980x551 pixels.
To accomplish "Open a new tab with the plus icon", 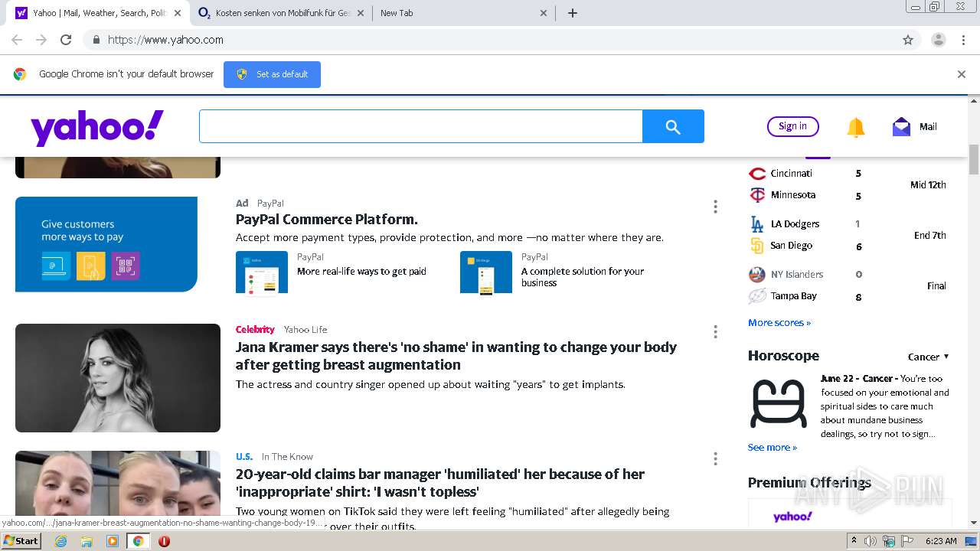I will click(x=572, y=13).
